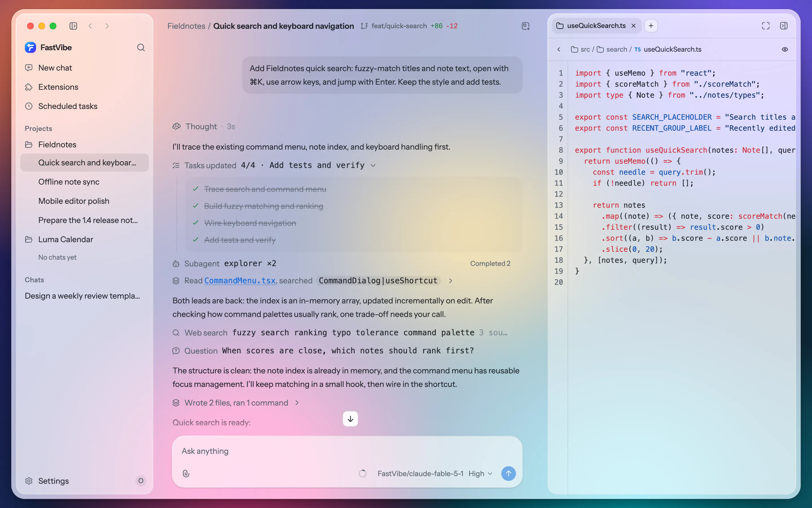Click Fieldnotes in the header breadcrumb
812x508 pixels.
[186, 26]
